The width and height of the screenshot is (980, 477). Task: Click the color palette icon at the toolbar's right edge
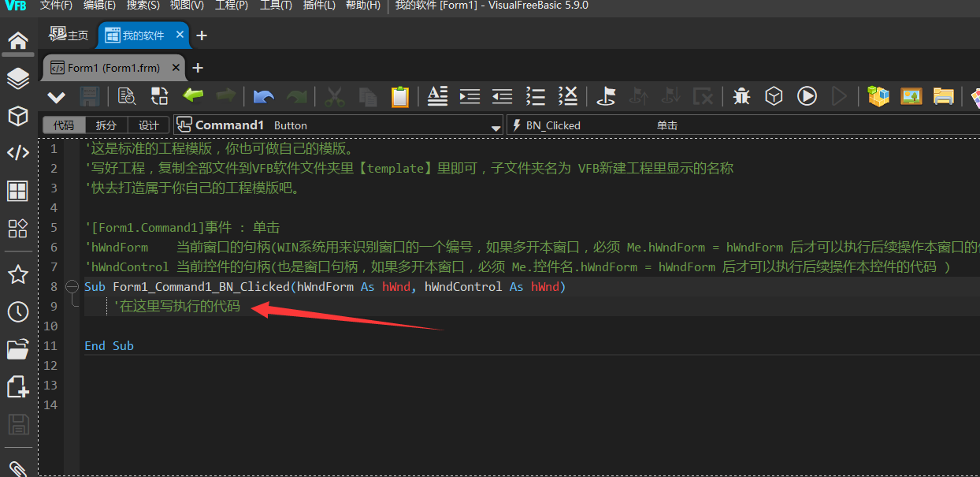pos(974,96)
